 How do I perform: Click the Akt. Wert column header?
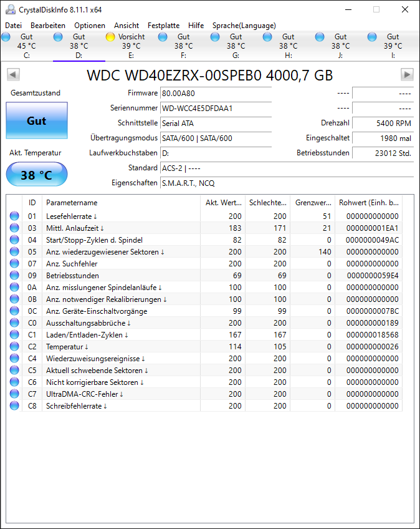tap(223, 202)
